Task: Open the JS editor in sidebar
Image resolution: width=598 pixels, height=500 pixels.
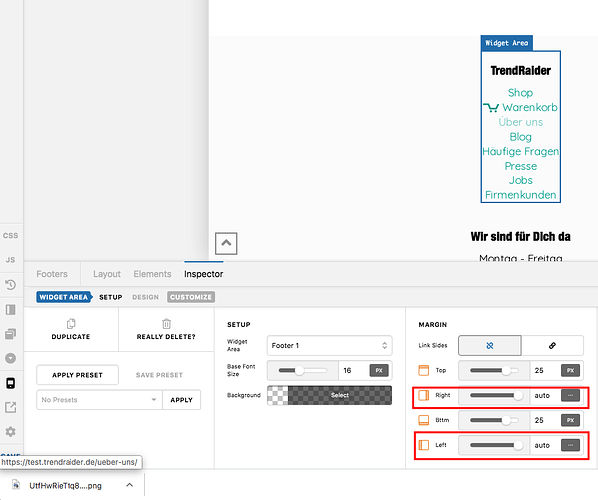Action: tap(10, 260)
